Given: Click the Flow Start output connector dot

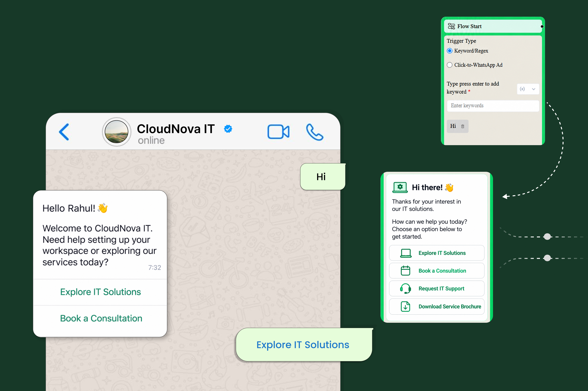Looking at the screenshot, I should click(542, 26).
